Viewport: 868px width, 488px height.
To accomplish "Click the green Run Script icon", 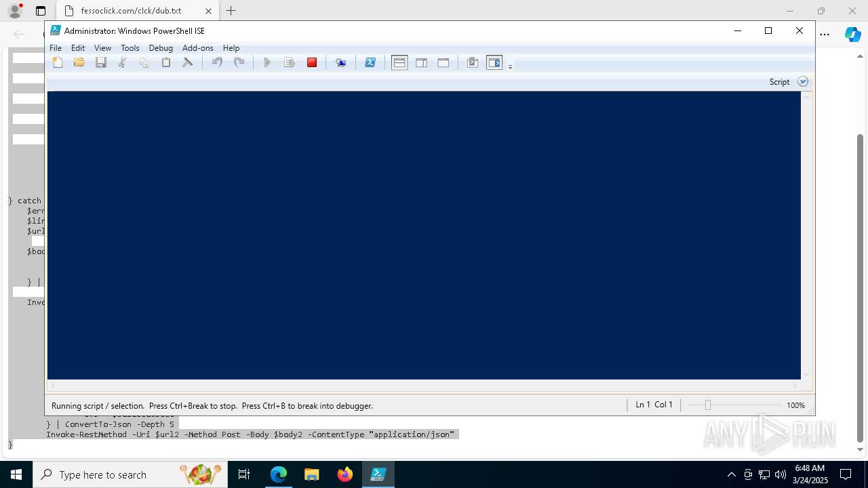I will 267,62.
